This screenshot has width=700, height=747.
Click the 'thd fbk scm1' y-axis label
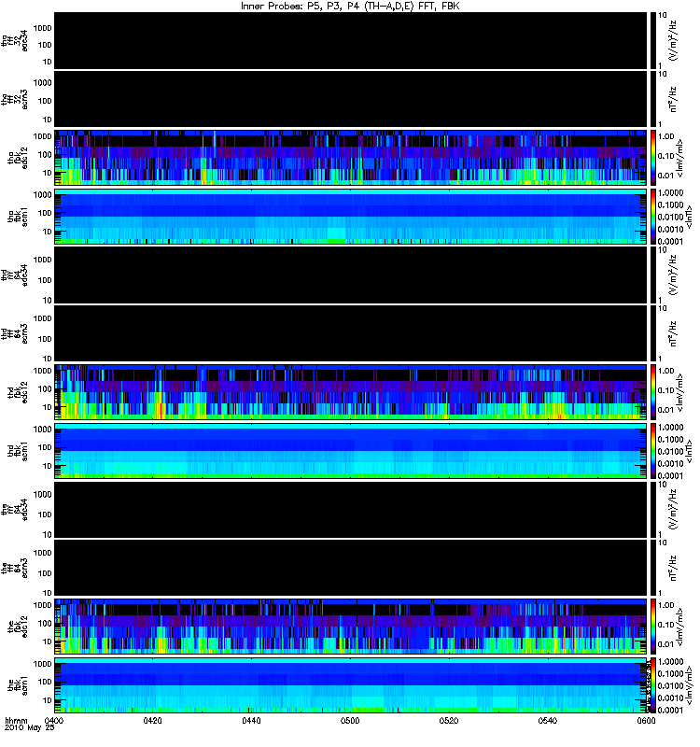tap(18, 452)
